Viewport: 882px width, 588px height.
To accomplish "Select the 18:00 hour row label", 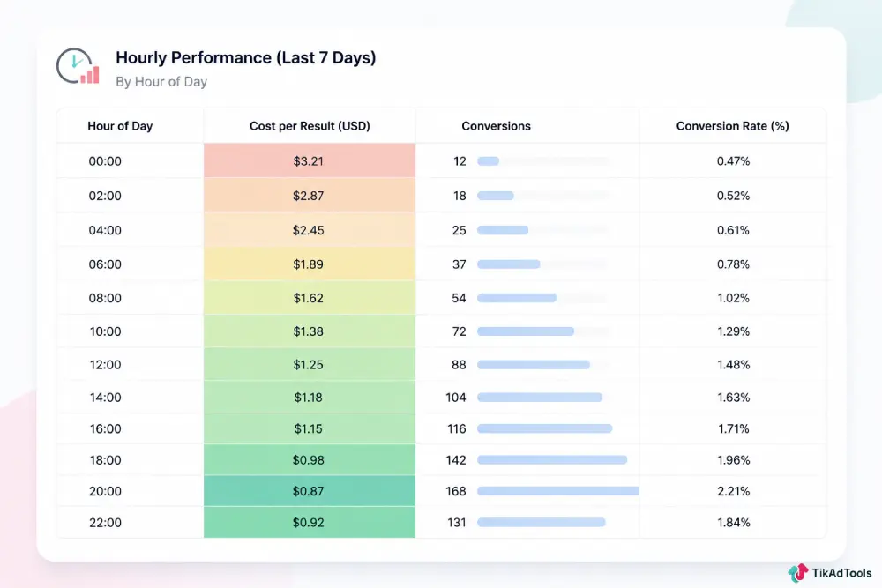I will [x=105, y=460].
